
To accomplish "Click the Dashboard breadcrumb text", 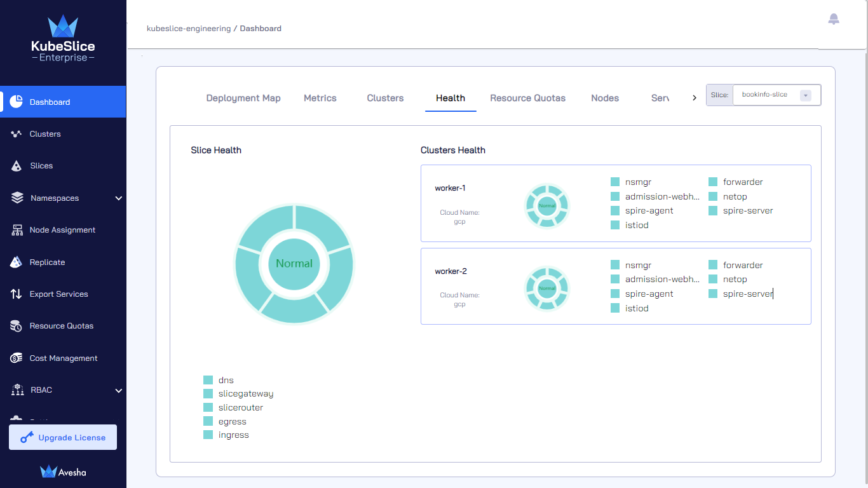I will (x=261, y=29).
